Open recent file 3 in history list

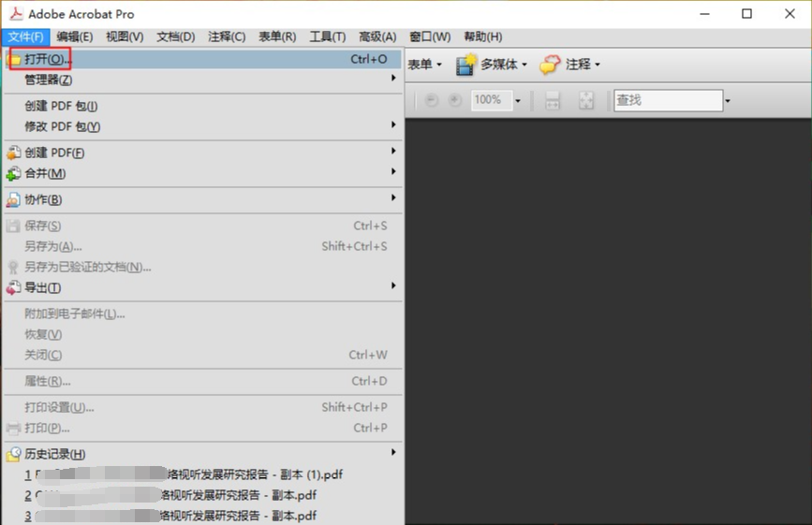click(203, 516)
